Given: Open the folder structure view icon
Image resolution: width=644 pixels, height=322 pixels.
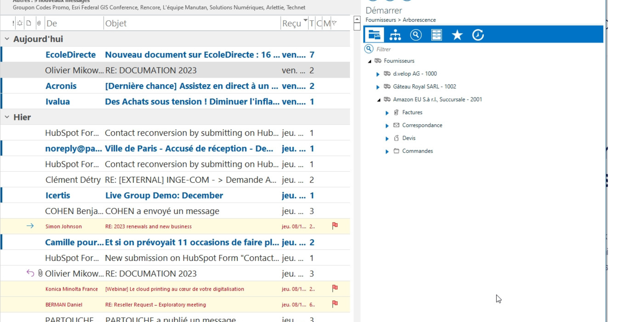Looking at the screenshot, I should [374, 34].
